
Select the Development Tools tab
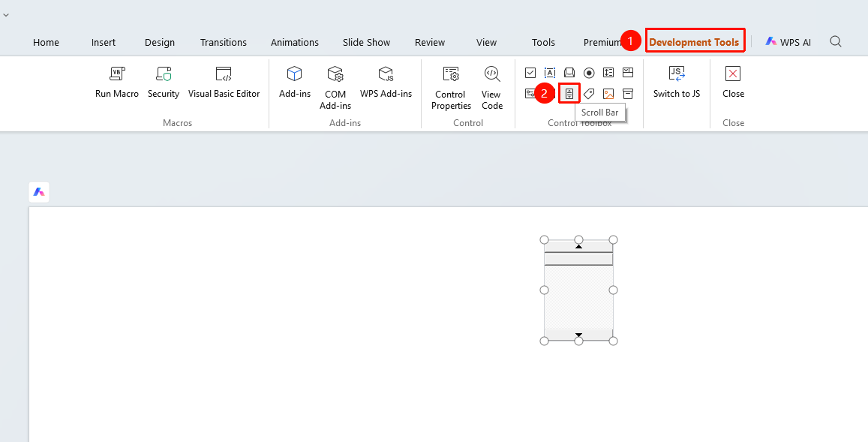click(694, 42)
